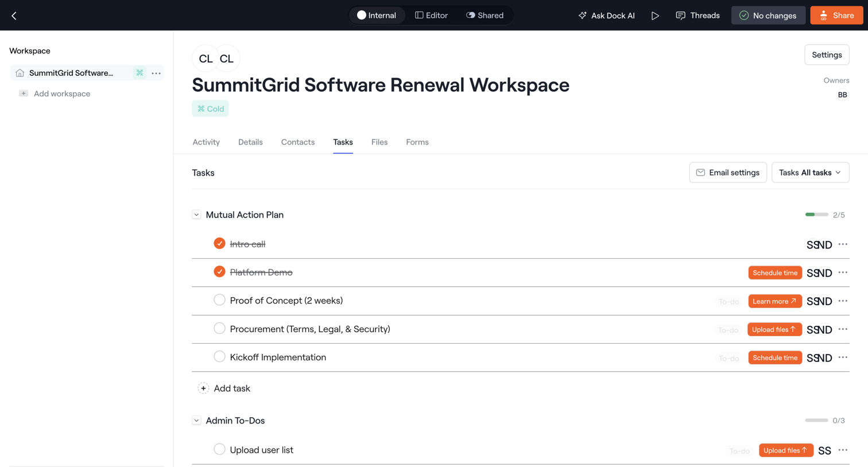868x467 pixels.
Task: Click the SummitGrid Software Renewal Workspace title
Action: (x=381, y=85)
